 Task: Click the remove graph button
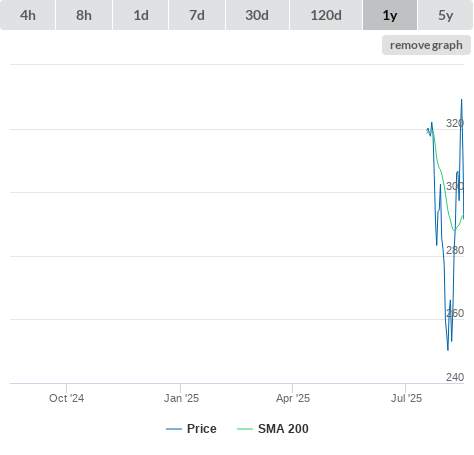(x=426, y=45)
